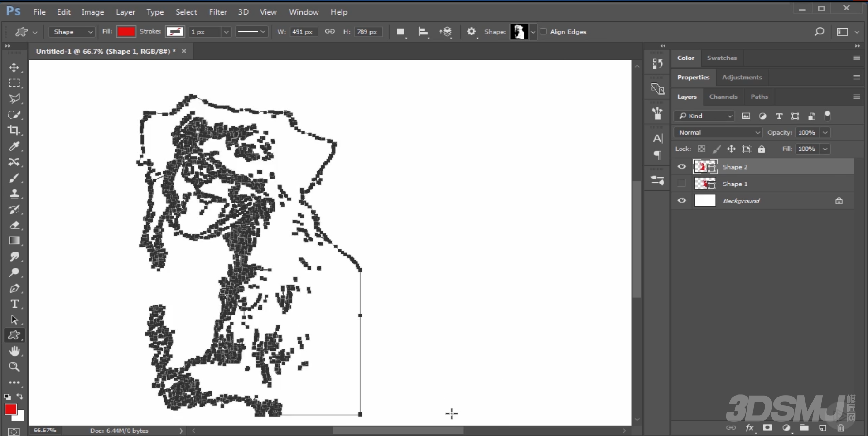868x436 pixels.
Task: Toggle pixel layer filter
Action: [746, 116]
